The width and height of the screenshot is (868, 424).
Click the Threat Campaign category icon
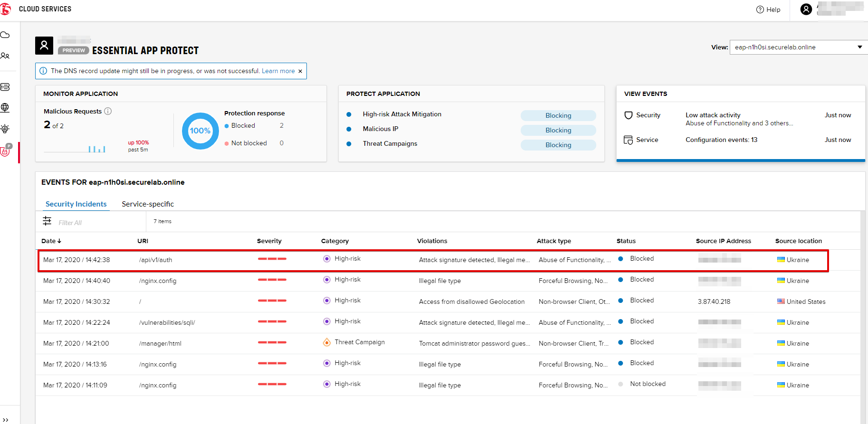[x=327, y=342]
